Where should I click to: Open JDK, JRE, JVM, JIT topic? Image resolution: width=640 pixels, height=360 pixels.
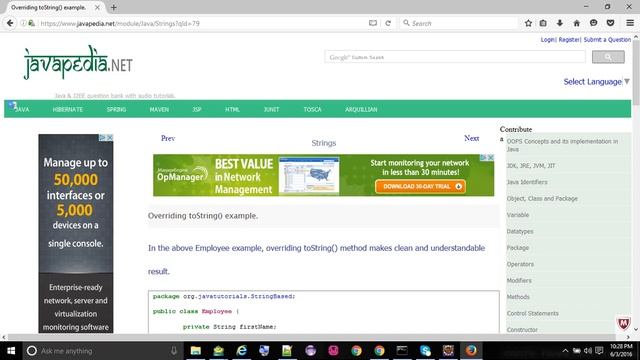(x=531, y=166)
